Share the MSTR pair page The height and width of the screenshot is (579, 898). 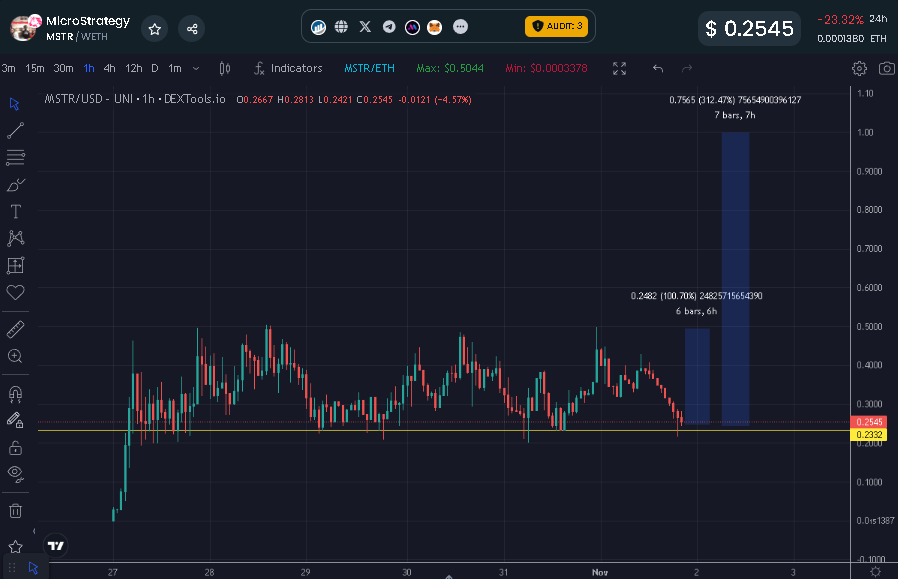[x=192, y=29]
